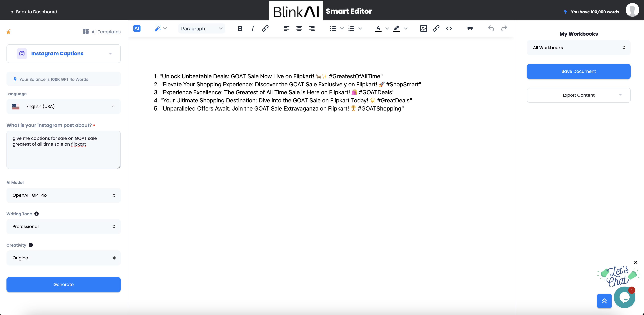Click the instagram post description text box
The width and height of the screenshot is (644, 315).
click(64, 150)
